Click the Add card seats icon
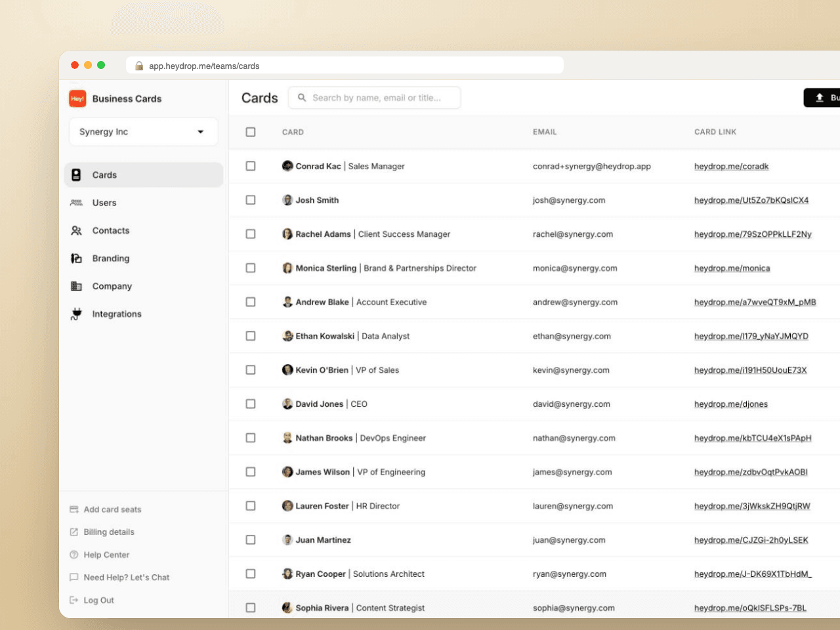 [74, 510]
